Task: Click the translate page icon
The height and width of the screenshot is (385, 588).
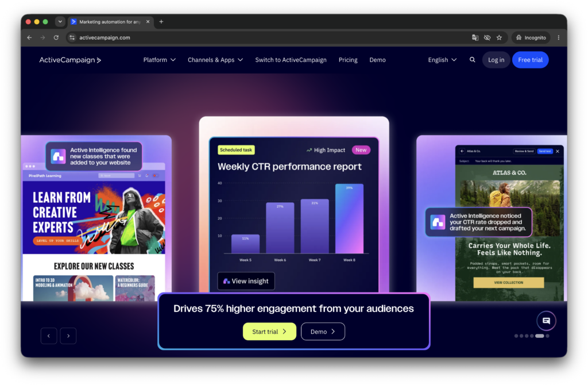Action: 475,37
